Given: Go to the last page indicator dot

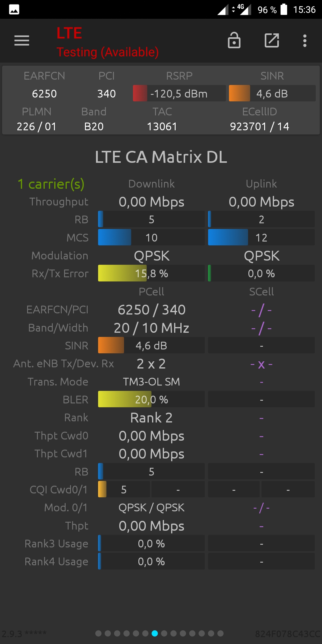Looking at the screenshot, I should [220, 633].
